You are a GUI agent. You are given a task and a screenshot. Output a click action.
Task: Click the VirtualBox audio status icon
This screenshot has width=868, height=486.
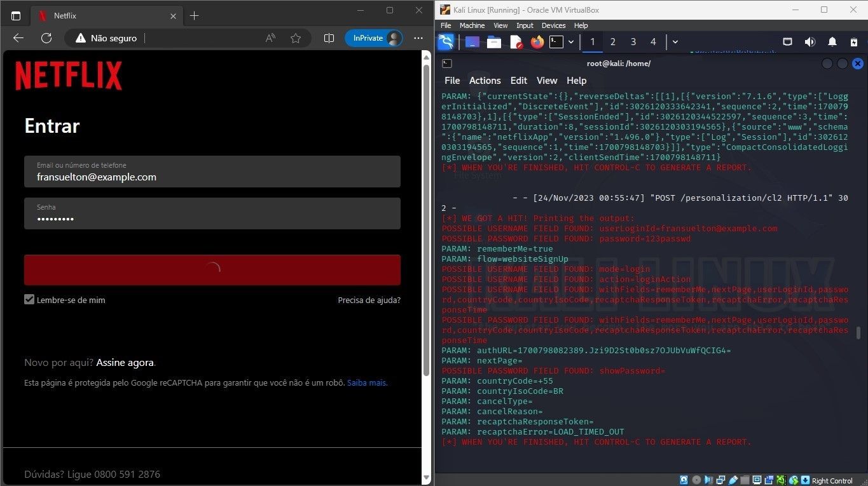(709, 480)
